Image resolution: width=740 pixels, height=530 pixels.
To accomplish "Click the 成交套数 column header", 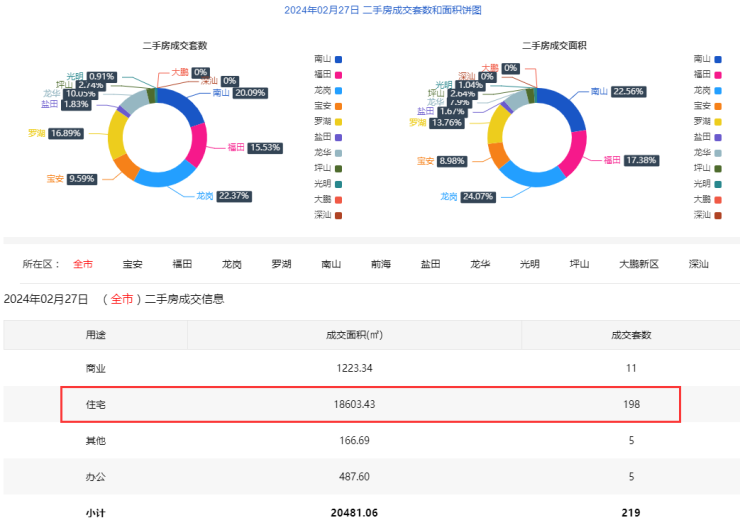I will 631,335.
